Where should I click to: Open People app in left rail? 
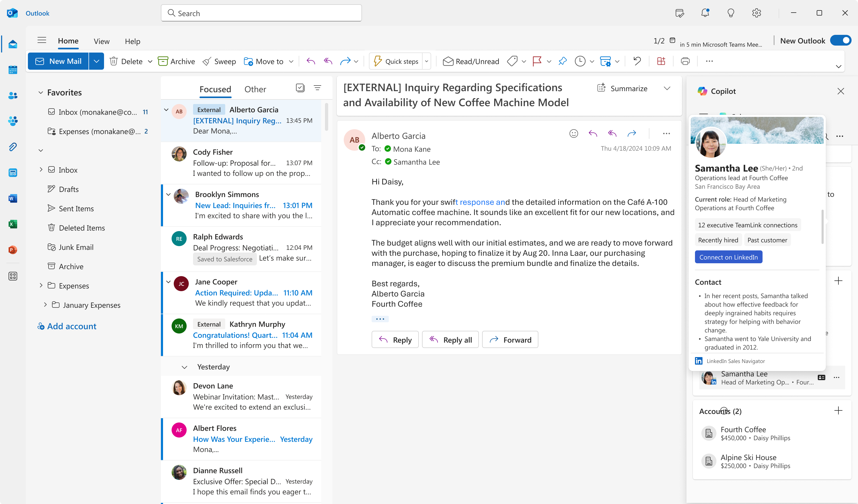point(13,96)
